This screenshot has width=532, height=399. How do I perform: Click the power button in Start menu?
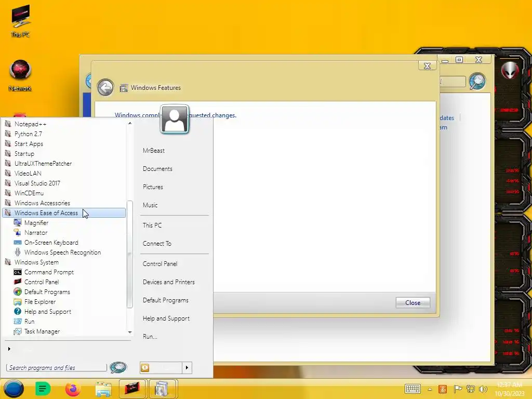tap(161, 367)
